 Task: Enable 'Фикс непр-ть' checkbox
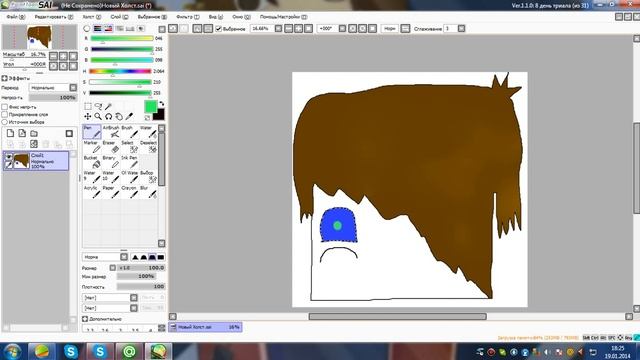[x=4, y=107]
